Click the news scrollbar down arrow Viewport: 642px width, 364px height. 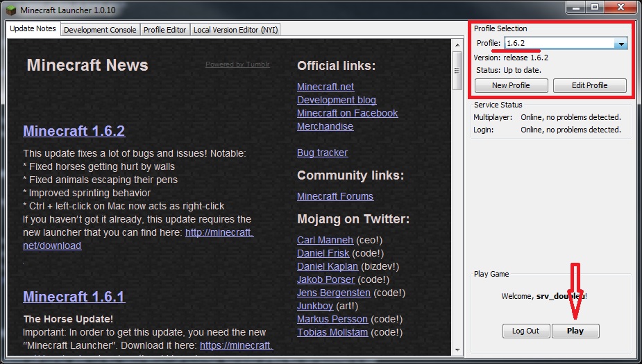click(457, 350)
